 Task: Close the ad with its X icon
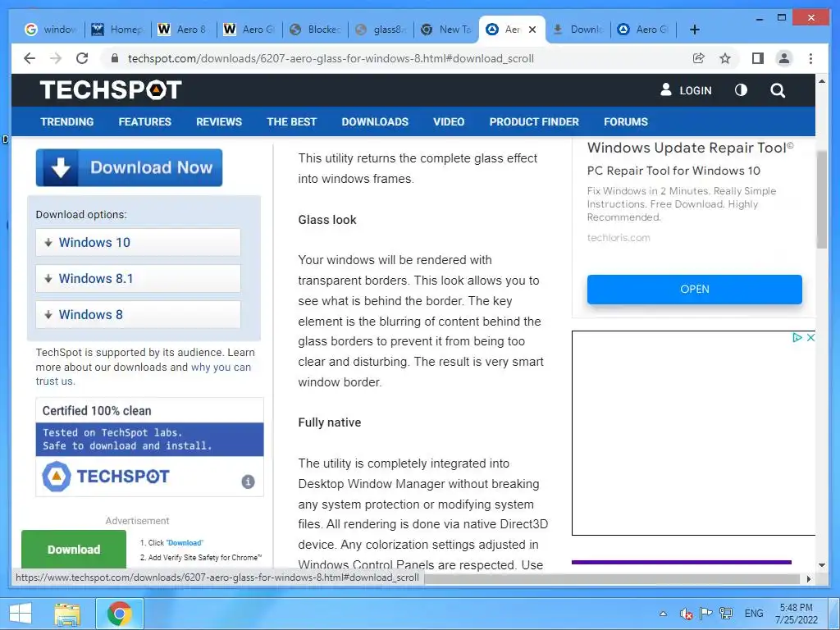(x=810, y=337)
